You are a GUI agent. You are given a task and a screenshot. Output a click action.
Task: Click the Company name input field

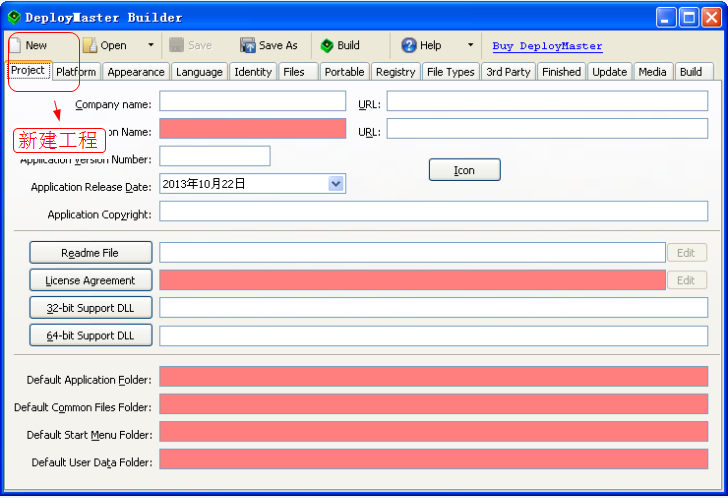[x=253, y=101]
